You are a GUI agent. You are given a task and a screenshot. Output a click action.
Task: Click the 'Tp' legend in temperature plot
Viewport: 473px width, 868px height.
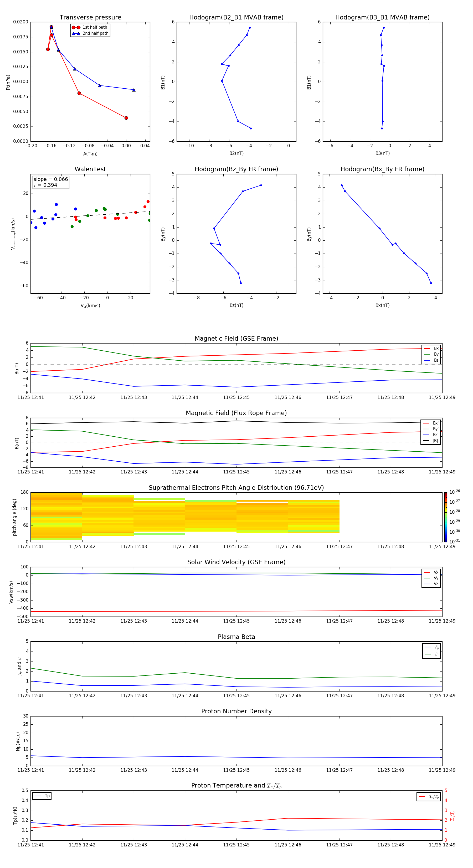(x=42, y=796)
